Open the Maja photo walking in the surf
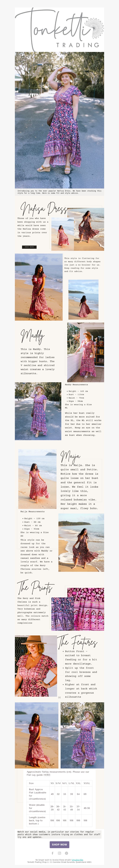The width and height of the screenshot is (119, 868). 81,542
